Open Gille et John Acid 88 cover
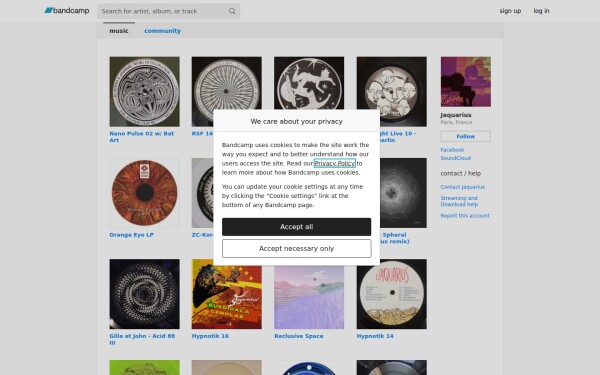This screenshot has height=375, width=600. tap(144, 294)
